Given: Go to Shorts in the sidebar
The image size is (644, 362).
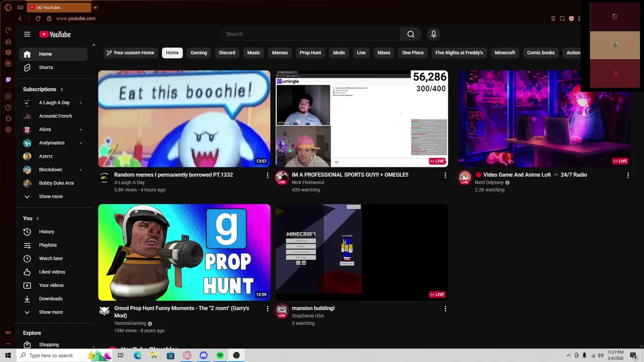Looking at the screenshot, I should (x=53, y=67).
